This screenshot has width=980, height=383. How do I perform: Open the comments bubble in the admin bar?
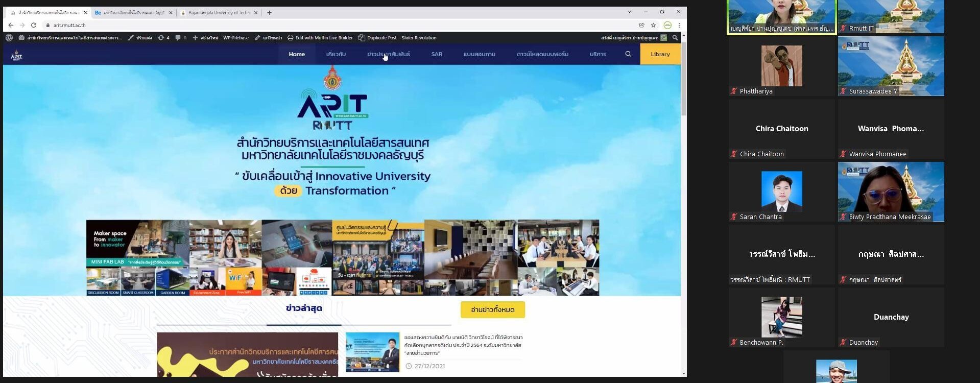(181, 38)
